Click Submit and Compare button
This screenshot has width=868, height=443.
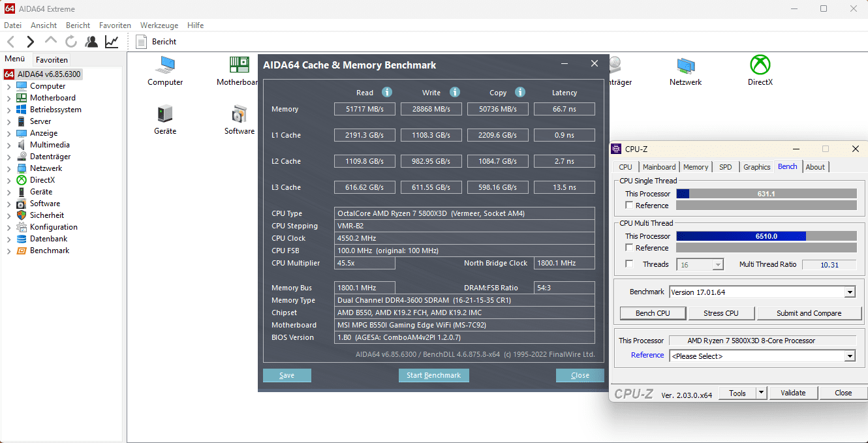click(809, 313)
